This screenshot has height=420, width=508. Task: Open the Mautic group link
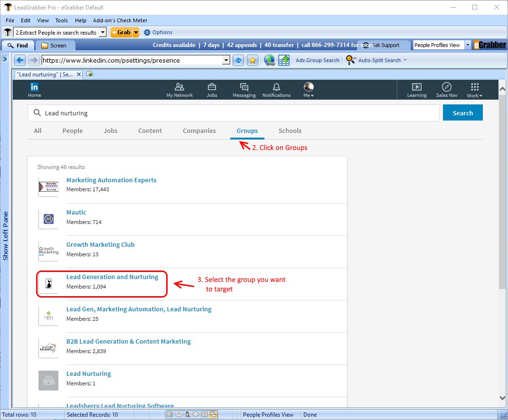pos(76,213)
